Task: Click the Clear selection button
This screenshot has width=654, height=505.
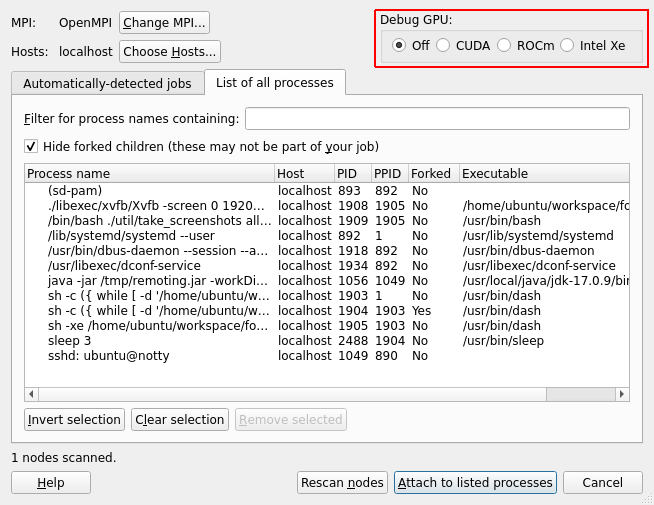Action: click(x=180, y=420)
